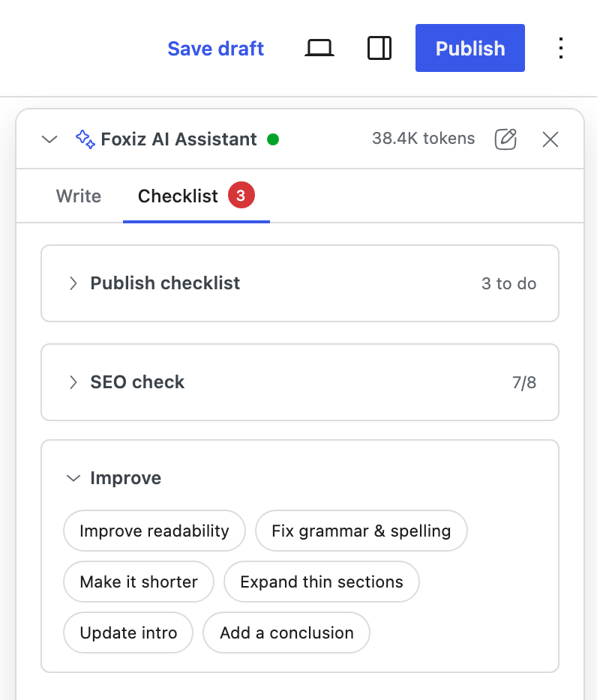Collapse the Improve section
This screenshot has height=700, width=597.
click(x=73, y=478)
